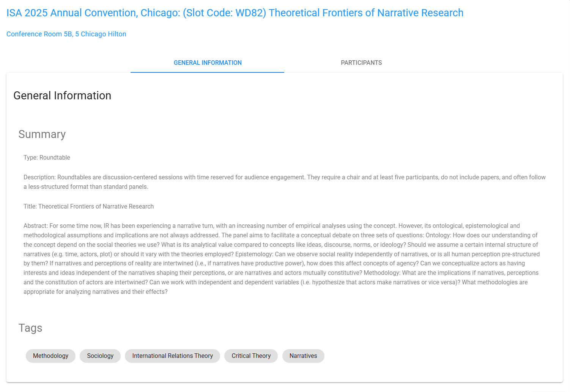Image resolution: width=570 pixels, height=392 pixels.
Task: Open the ISA 2025 Annual Convention title link
Action: point(235,13)
